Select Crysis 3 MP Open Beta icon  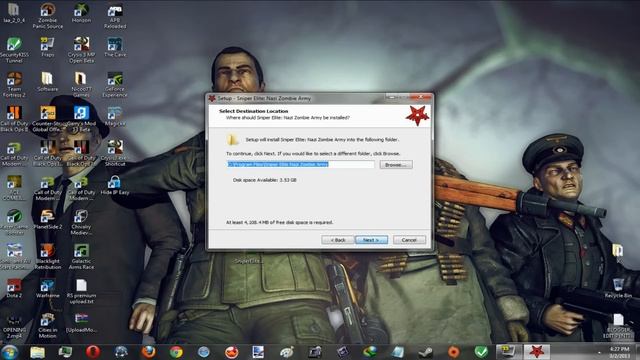coord(81,50)
